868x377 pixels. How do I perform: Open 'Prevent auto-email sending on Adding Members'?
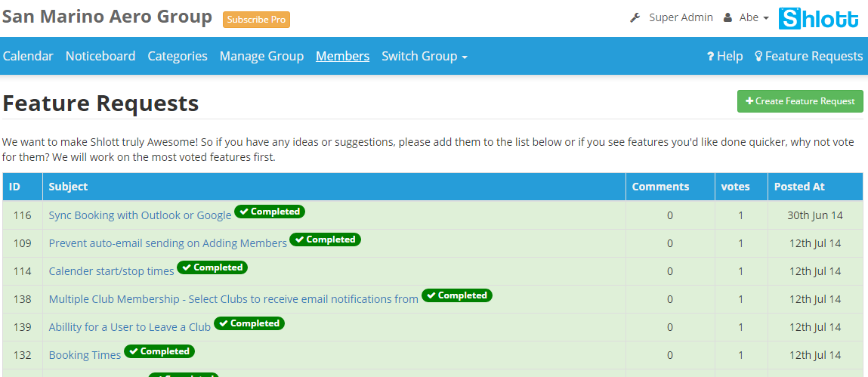pyautogui.click(x=168, y=243)
